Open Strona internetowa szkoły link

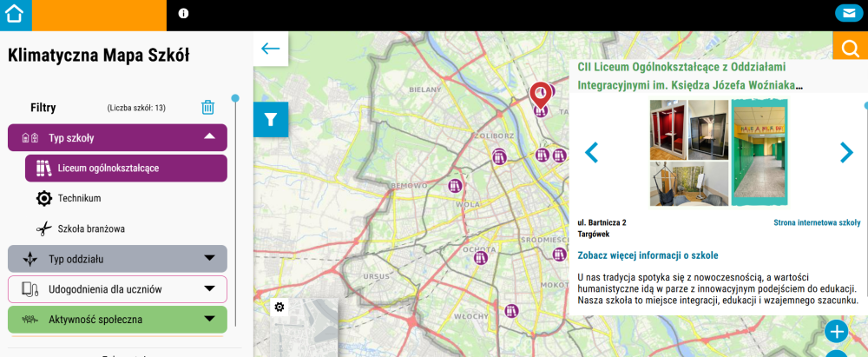816,222
